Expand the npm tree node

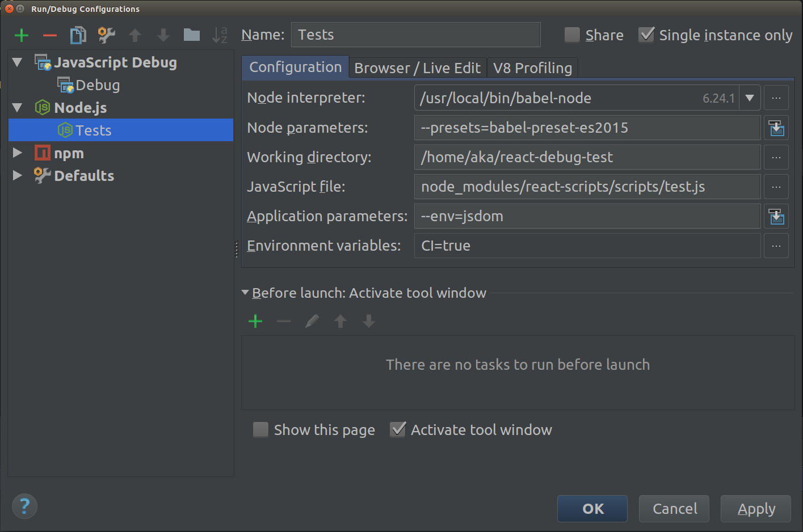pos(18,153)
